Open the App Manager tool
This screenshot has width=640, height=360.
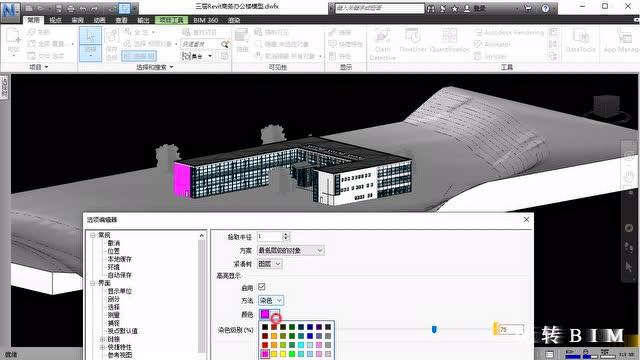[x=621, y=41]
